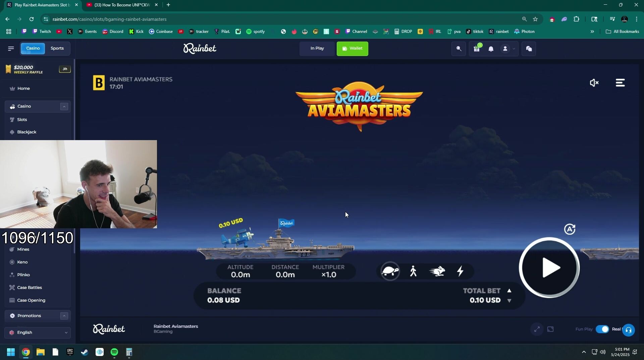This screenshot has height=360, width=644.
Task: Open the chat panel icon
Action: (x=529, y=49)
